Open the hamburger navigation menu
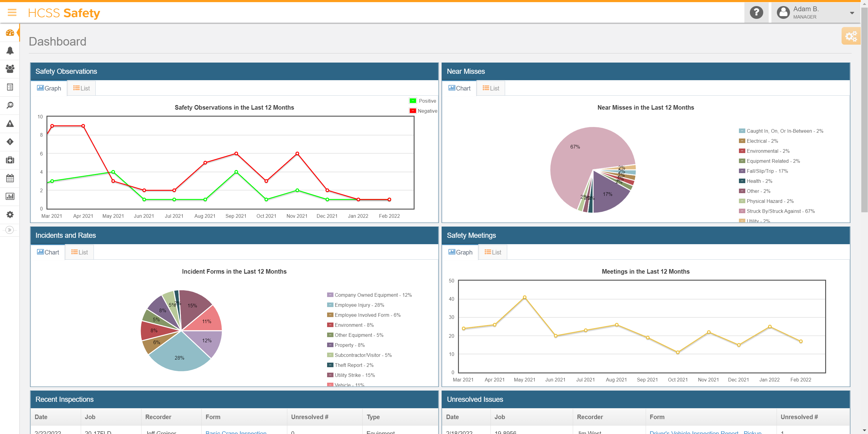This screenshot has width=868, height=434. (12, 13)
